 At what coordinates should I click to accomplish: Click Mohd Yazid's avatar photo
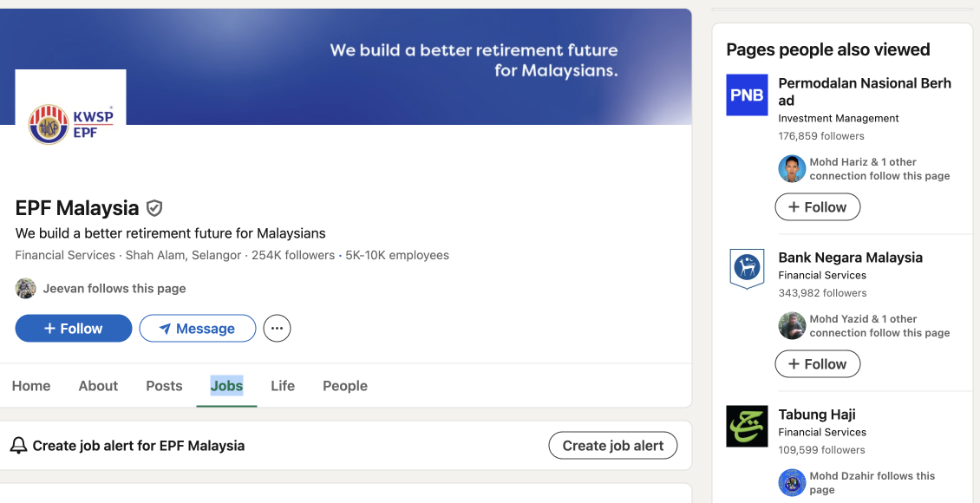[792, 326]
